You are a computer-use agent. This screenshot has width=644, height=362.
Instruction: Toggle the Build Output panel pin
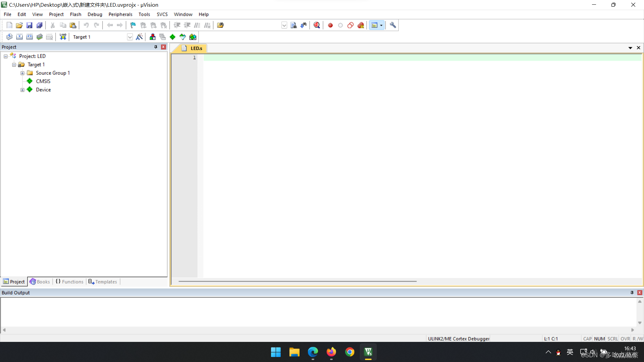[x=632, y=293]
